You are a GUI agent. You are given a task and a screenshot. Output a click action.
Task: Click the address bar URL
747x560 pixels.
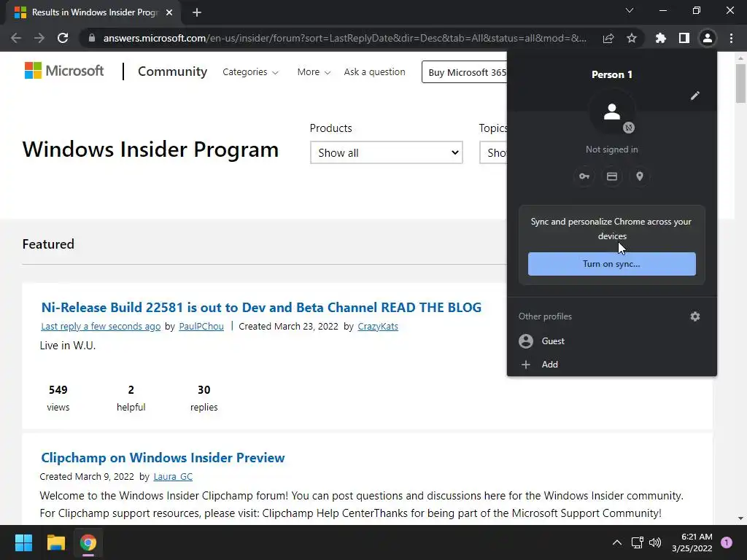coord(345,38)
